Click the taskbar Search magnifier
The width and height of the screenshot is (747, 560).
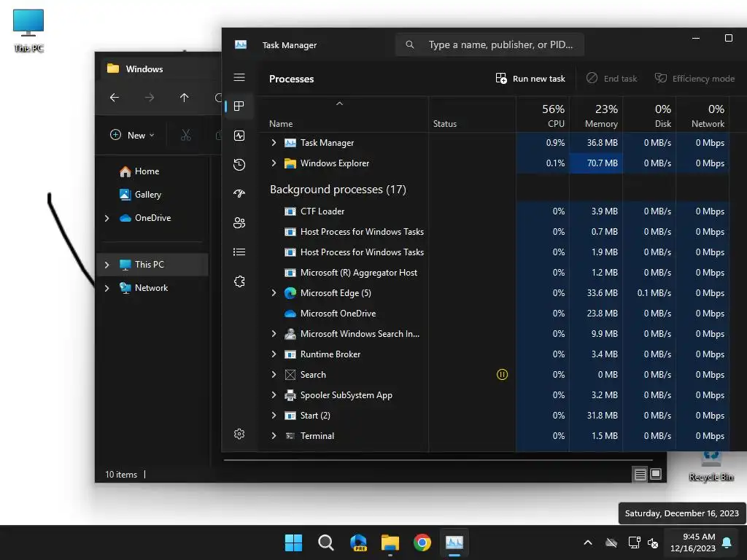[326, 542]
